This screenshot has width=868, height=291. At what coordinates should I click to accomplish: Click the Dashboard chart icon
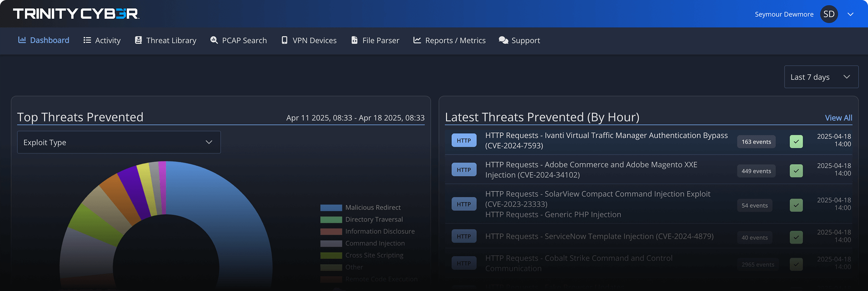pos(22,40)
